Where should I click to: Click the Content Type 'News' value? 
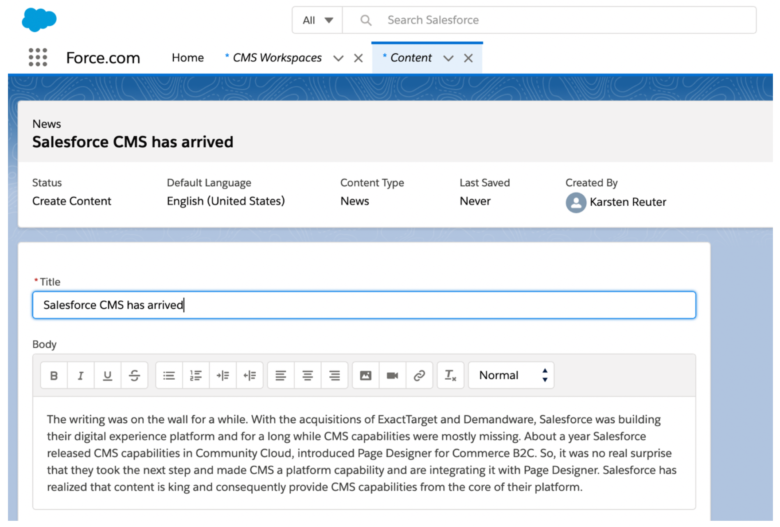(x=355, y=201)
